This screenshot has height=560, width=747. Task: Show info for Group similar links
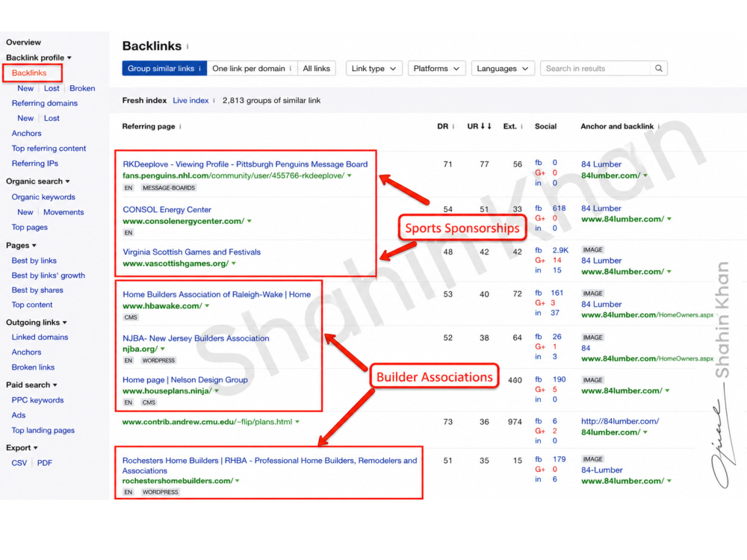pos(199,69)
